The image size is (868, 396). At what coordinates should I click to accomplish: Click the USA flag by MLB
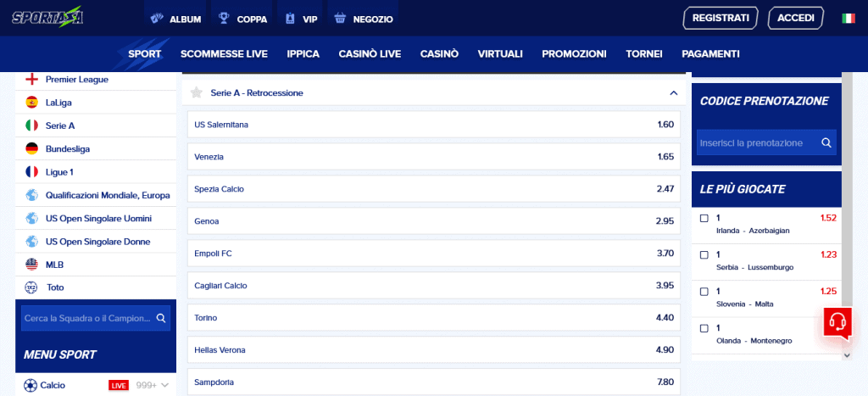(32, 265)
